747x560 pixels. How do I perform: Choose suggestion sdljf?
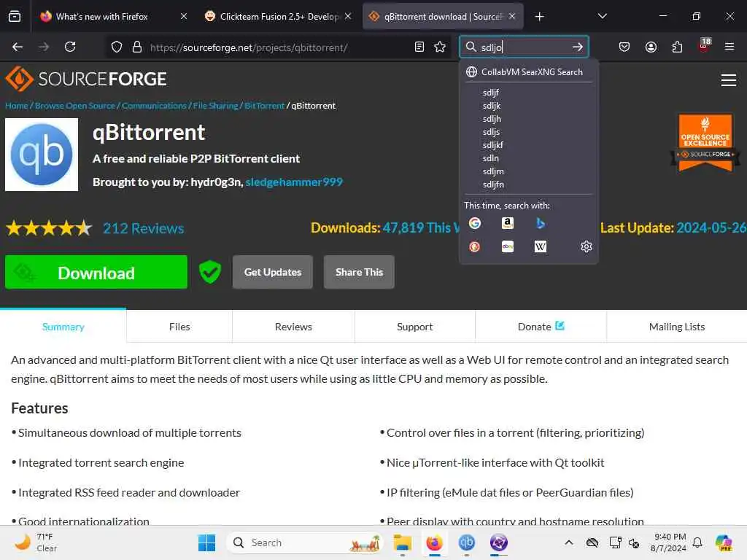tap(529, 93)
